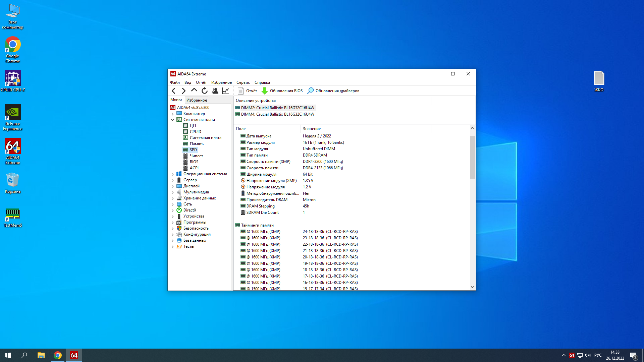Open the graph chart toolbar icon
The image size is (644, 362).
(x=225, y=91)
